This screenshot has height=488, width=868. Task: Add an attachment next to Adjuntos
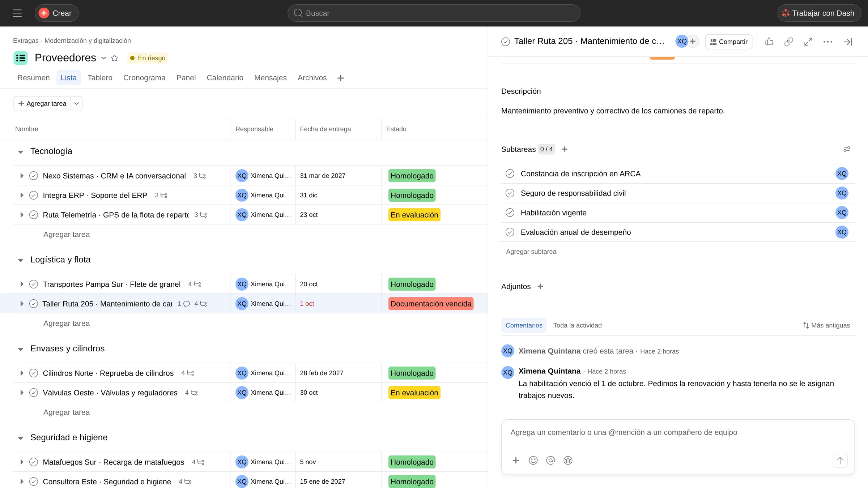[540, 286]
